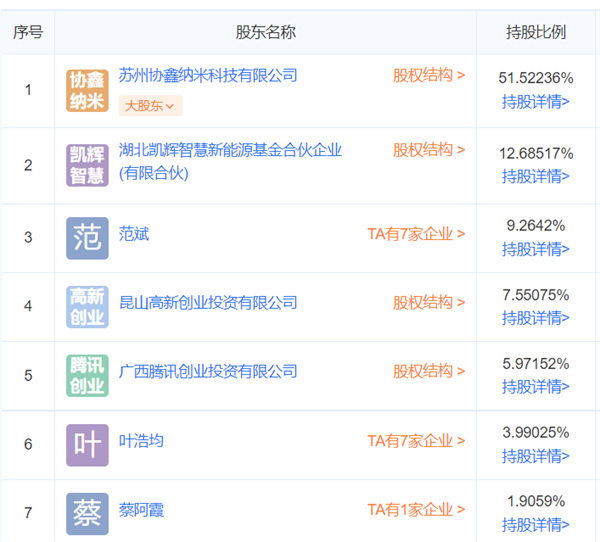Open shareholder 叶浩均 profile link
This screenshot has height=542, width=600.
click(x=141, y=441)
